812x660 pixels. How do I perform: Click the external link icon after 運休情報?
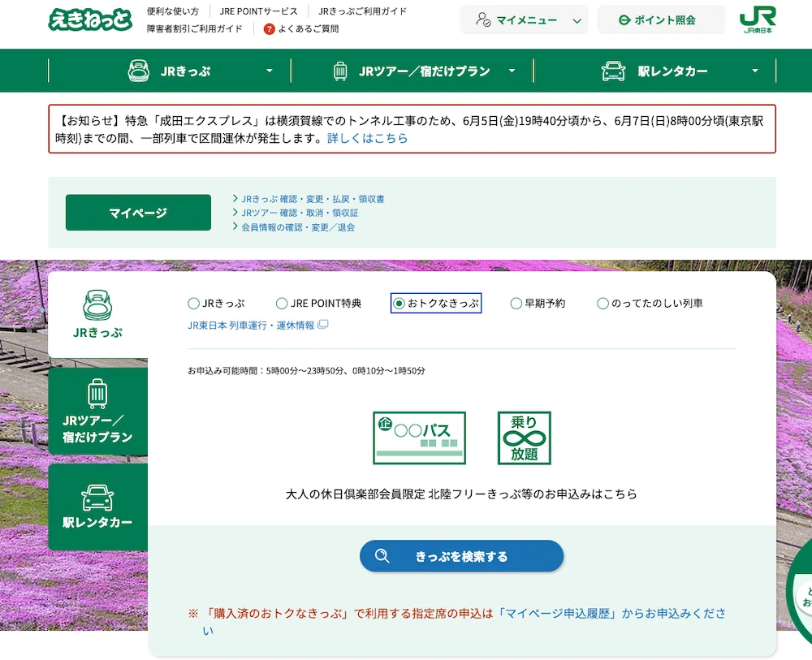[322, 325]
